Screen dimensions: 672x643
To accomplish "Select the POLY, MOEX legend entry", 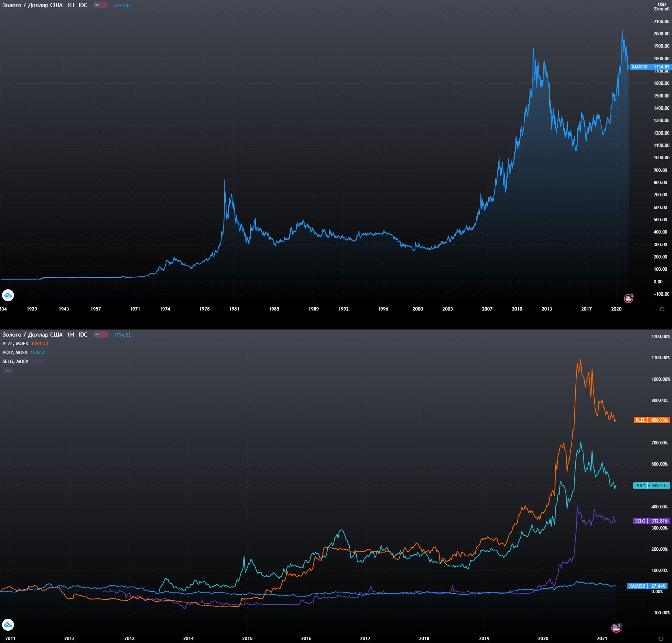I will 15,353.
